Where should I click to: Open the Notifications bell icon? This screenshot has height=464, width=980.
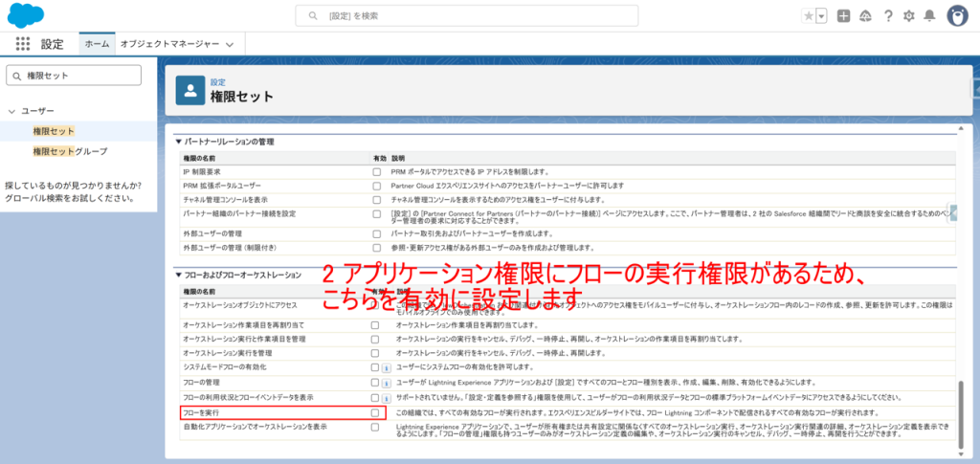(930, 15)
